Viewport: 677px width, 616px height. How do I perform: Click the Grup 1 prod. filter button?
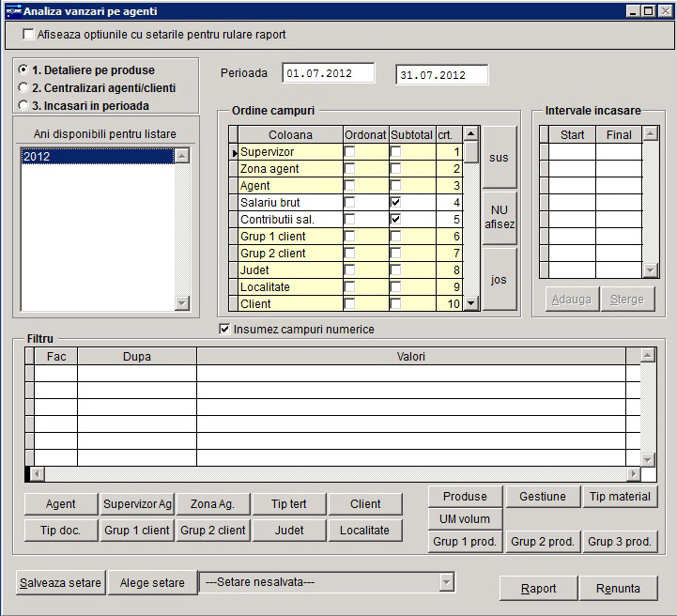(x=465, y=541)
